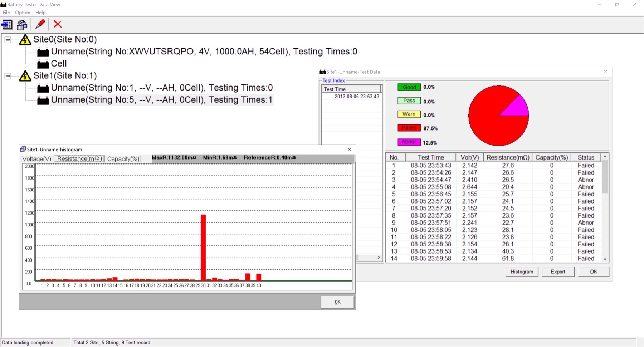Open the File menu
Screen dimensions: 644x347
coord(6,12)
